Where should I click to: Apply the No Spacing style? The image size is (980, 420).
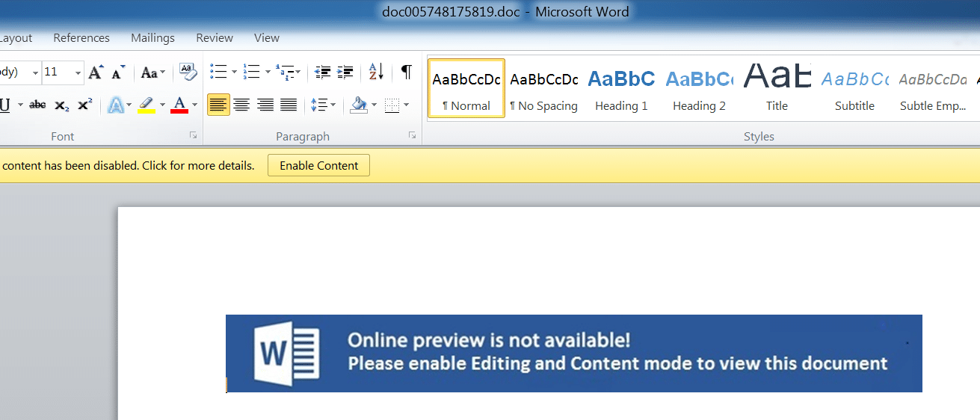[x=544, y=88]
